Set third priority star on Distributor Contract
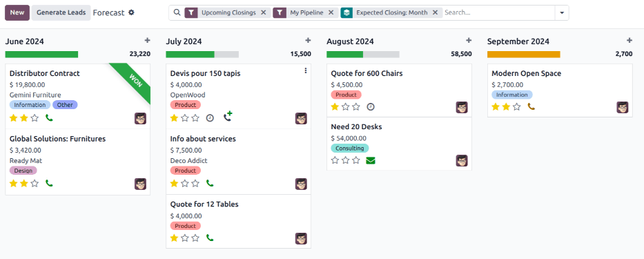The image size is (644, 259). point(35,118)
